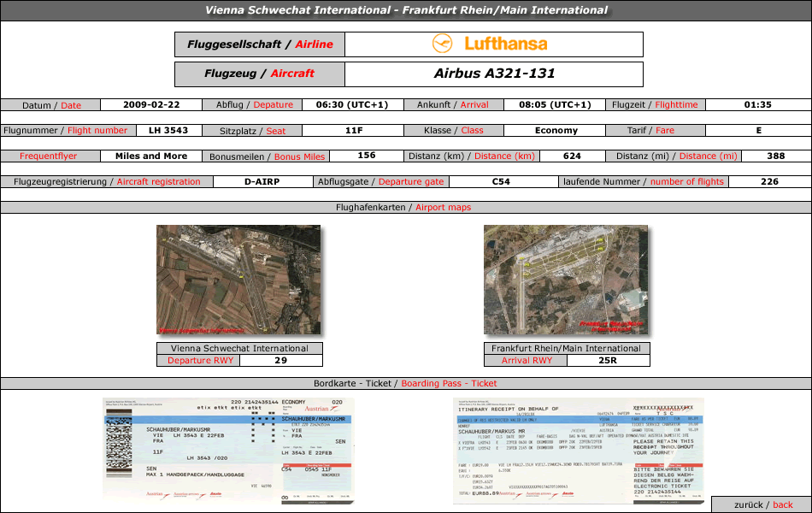The height and width of the screenshot is (513, 812).
Task: Click the Frankfurt Rhein/Main International caption
Action: pos(567,348)
